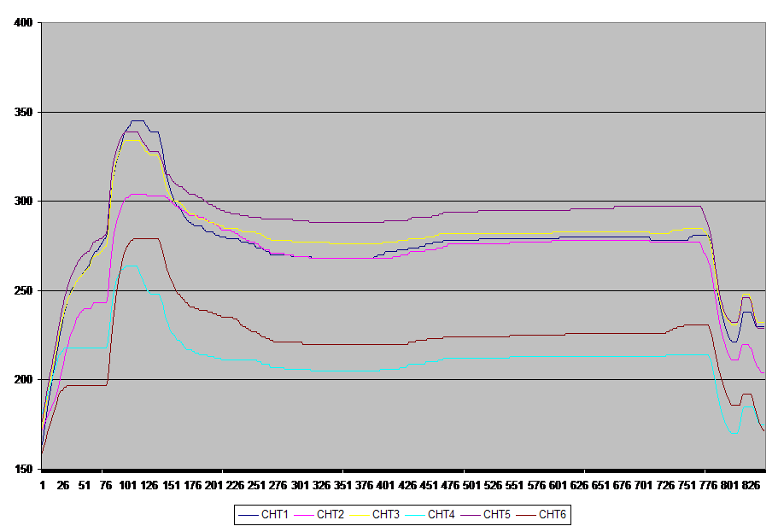Click the CHT1 legend label
The height and width of the screenshot is (532, 778).
coord(274,514)
